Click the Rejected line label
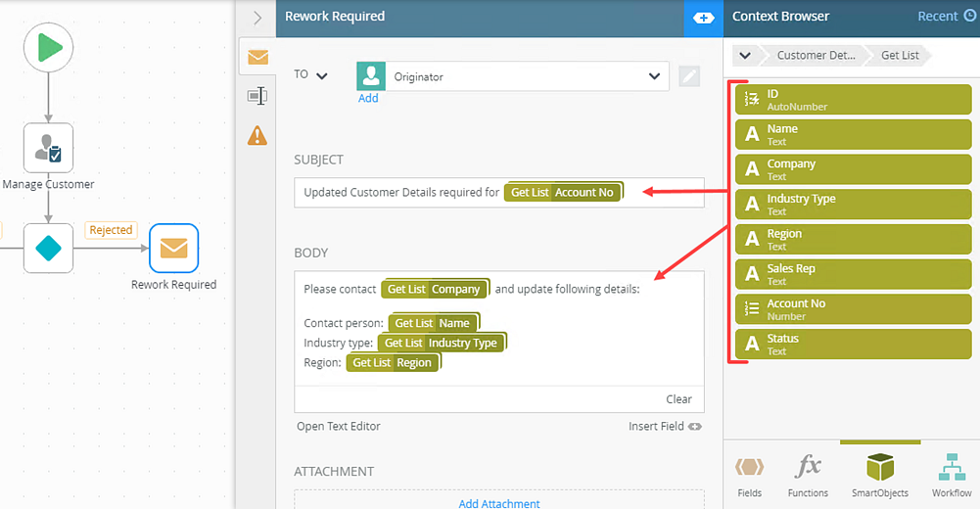 click(x=111, y=230)
